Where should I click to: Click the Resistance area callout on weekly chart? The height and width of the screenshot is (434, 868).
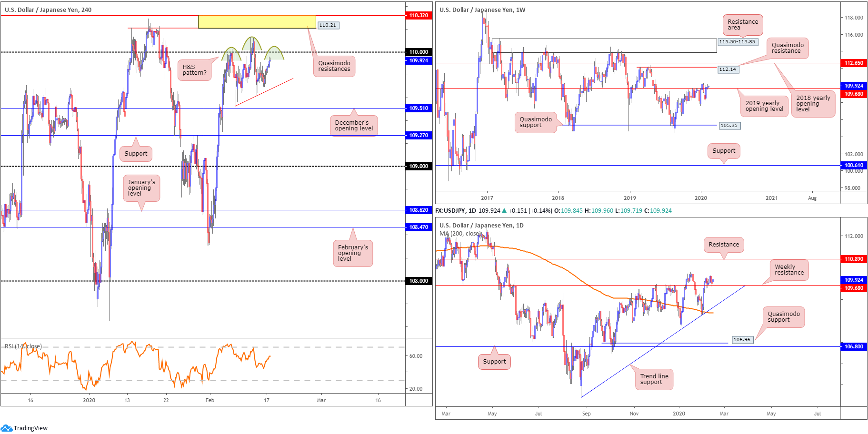[743, 25]
